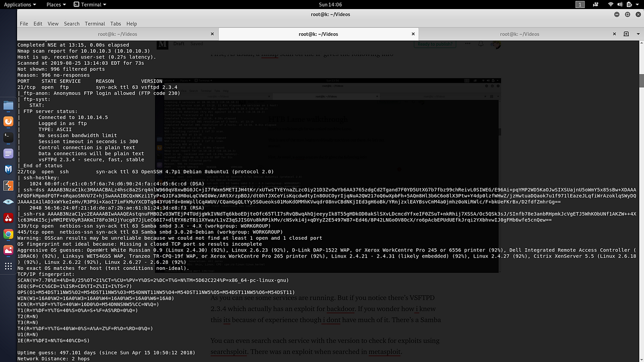The width and height of the screenshot is (644, 362).
Task: Toggle the volume indicator in the top bar
Action: tap(620, 5)
